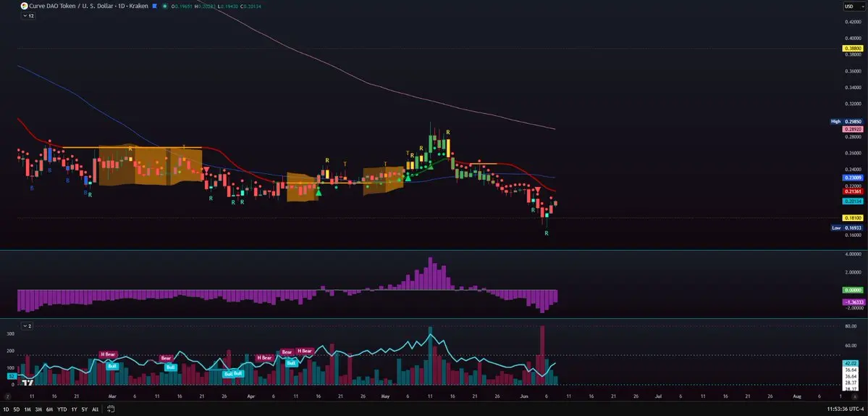This screenshot has height=416, width=868.
Task: Click the 42.02 RSI value label
Action: point(849,363)
